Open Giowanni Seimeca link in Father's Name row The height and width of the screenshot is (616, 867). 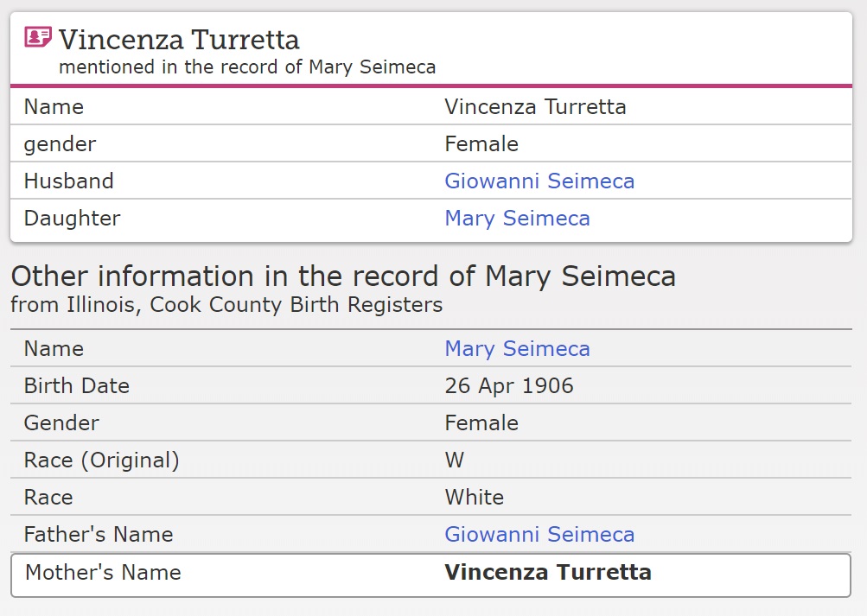[x=539, y=535]
